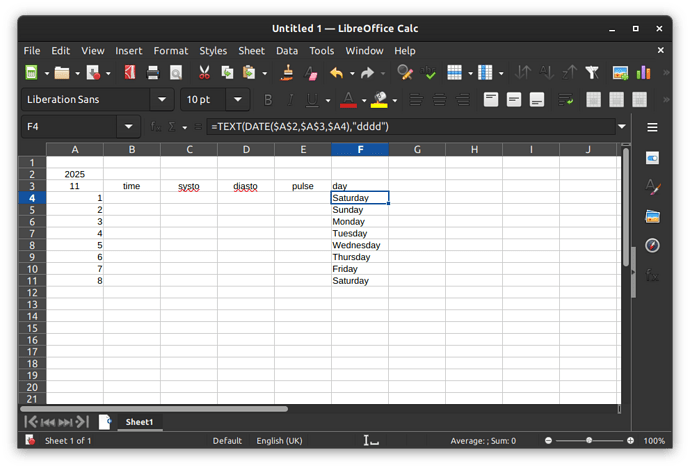The height and width of the screenshot is (468, 690).
Task: Click the AutoFilter funnel icon
Action: 591,72
